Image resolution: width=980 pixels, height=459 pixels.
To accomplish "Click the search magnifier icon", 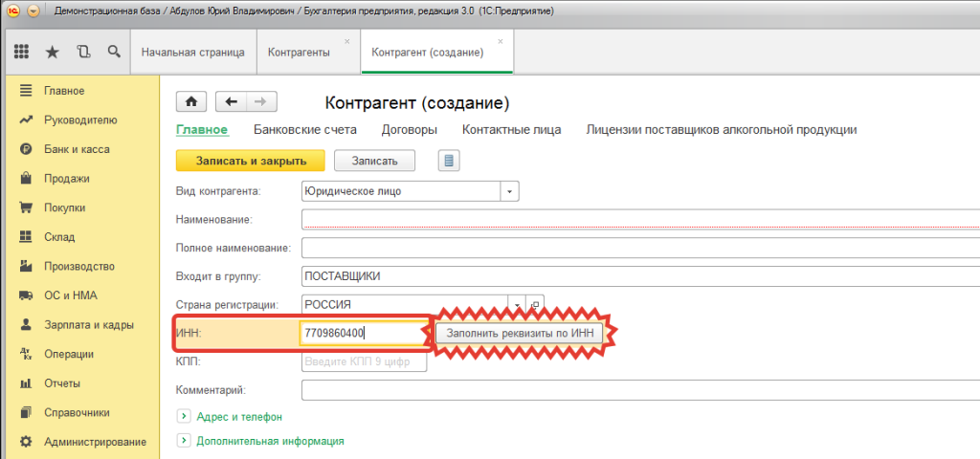I will pos(114,52).
